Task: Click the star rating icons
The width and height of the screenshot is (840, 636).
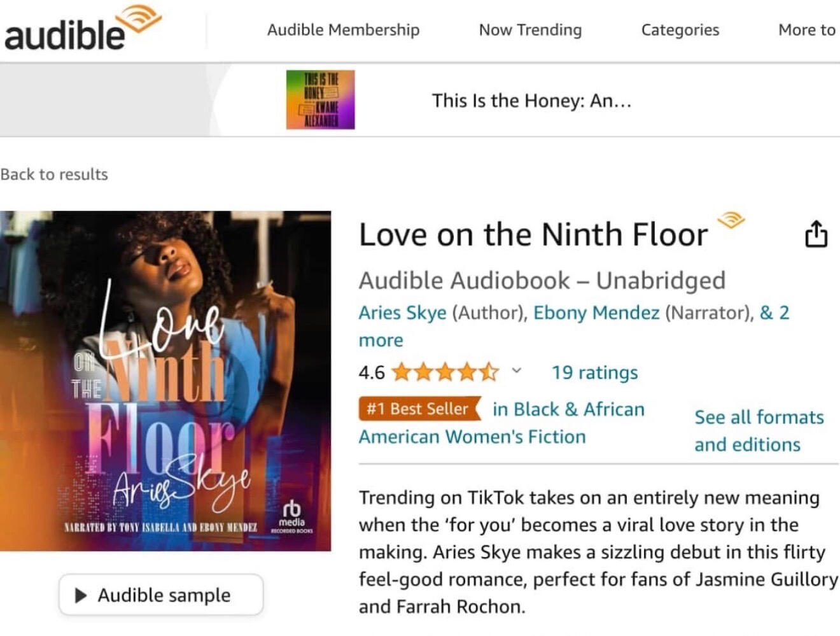Action: pyautogui.click(x=445, y=372)
